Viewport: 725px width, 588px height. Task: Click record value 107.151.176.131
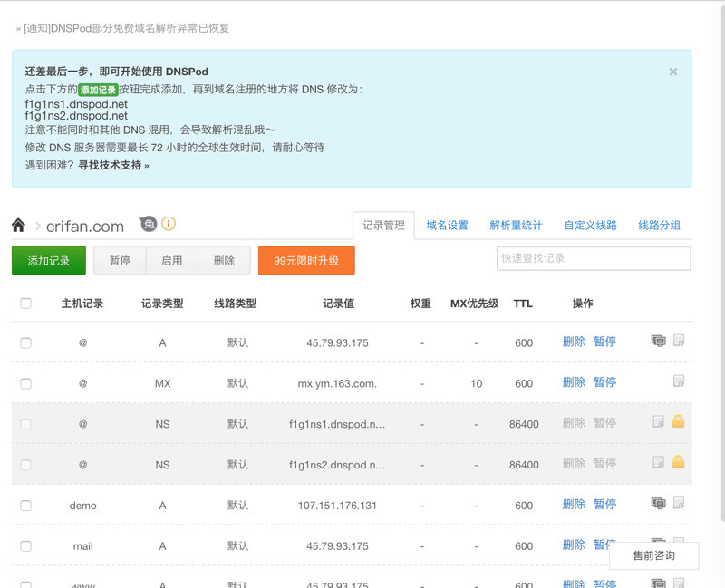click(337, 506)
